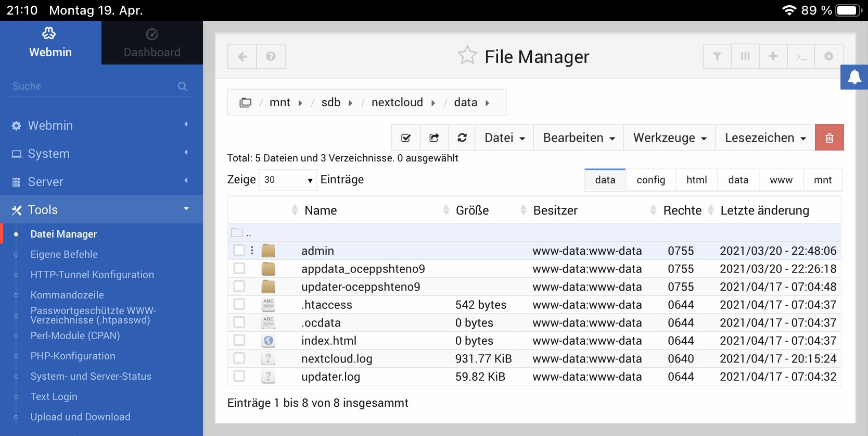
Task: Open the Datei dropdown menu
Action: (x=505, y=138)
